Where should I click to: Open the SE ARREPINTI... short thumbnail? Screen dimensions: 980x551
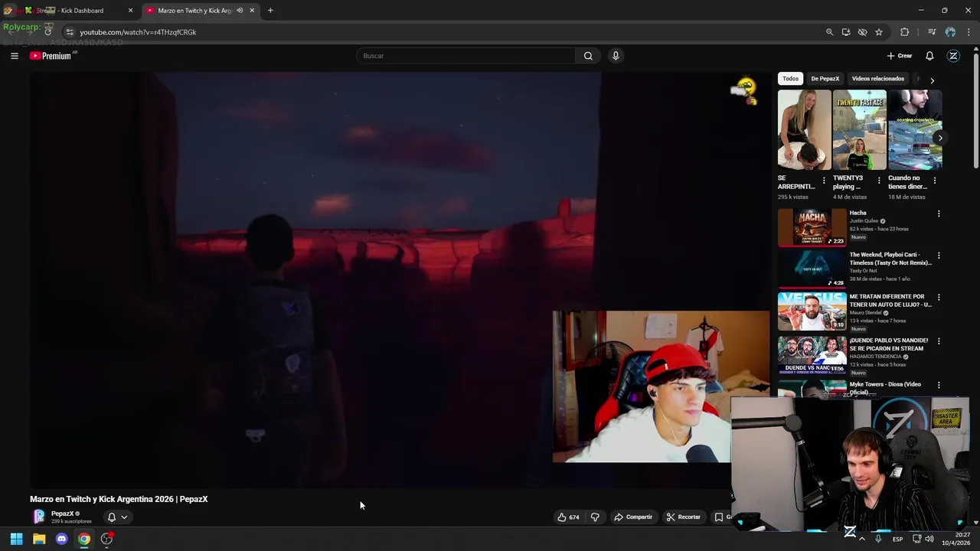click(804, 130)
